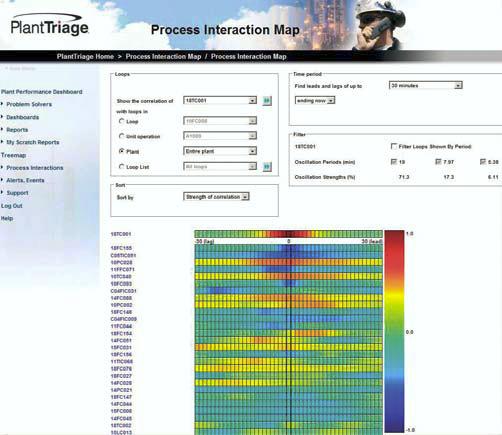The width and height of the screenshot is (502, 435).
Task: Open the All loops dropdown
Action: coord(220,166)
